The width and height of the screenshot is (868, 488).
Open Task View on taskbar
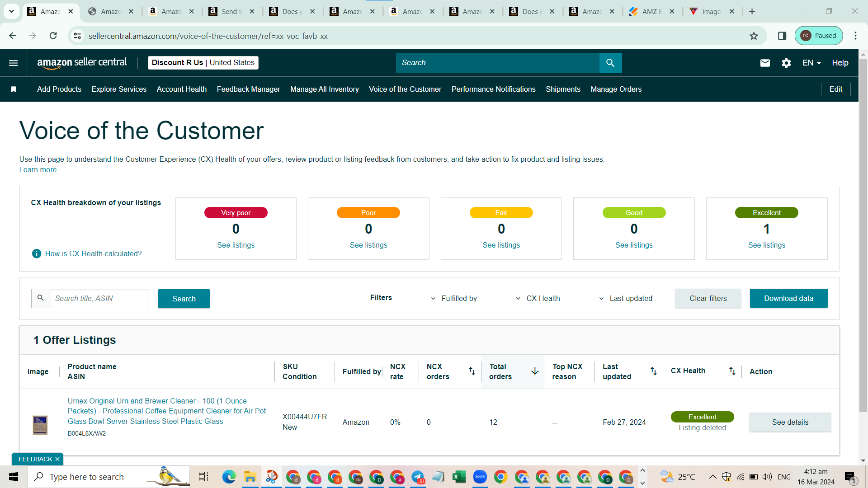coord(203,477)
